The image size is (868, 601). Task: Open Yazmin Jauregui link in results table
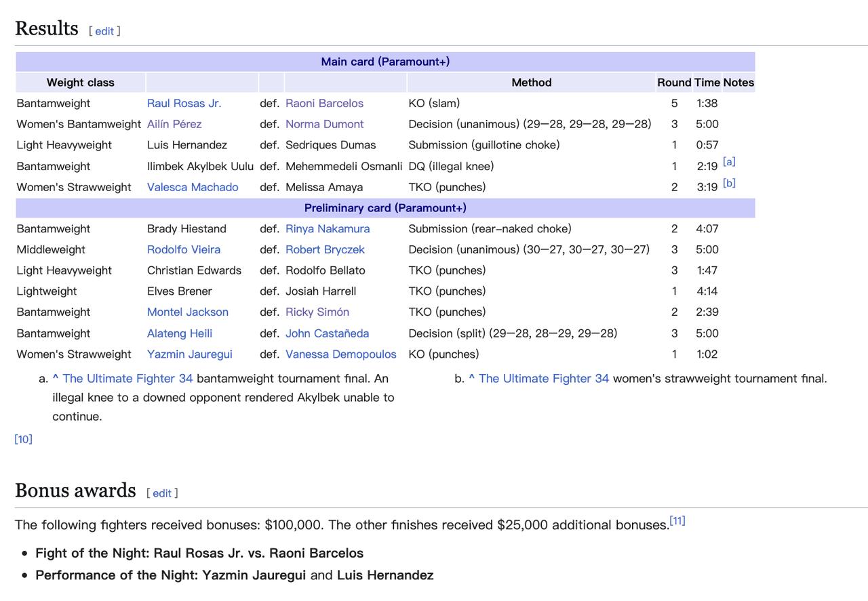pos(190,354)
